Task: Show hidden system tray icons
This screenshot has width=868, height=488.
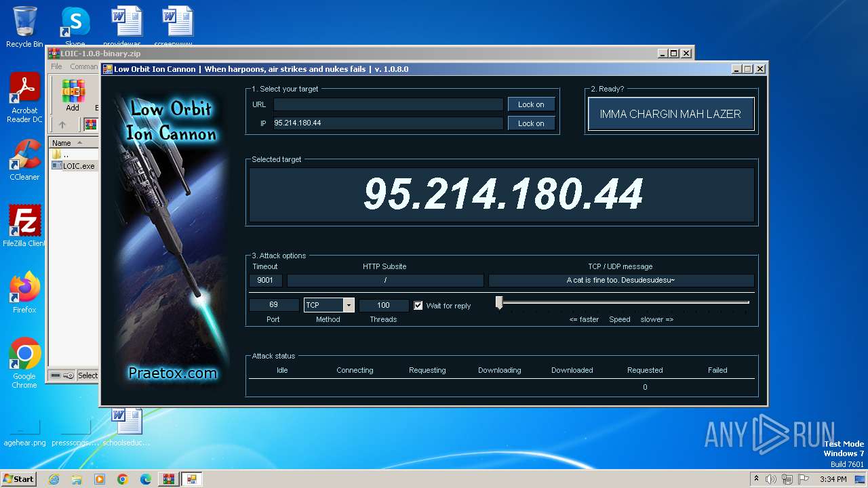Action: (756, 479)
